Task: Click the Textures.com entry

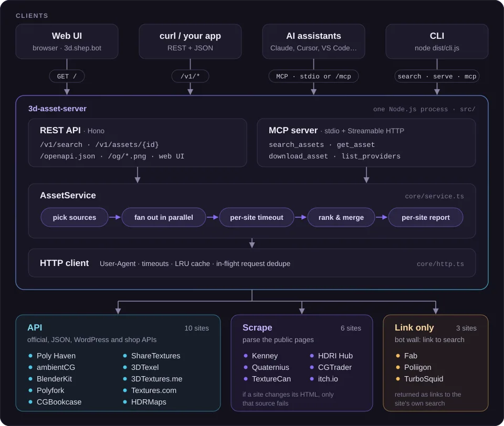Action: click(x=154, y=390)
